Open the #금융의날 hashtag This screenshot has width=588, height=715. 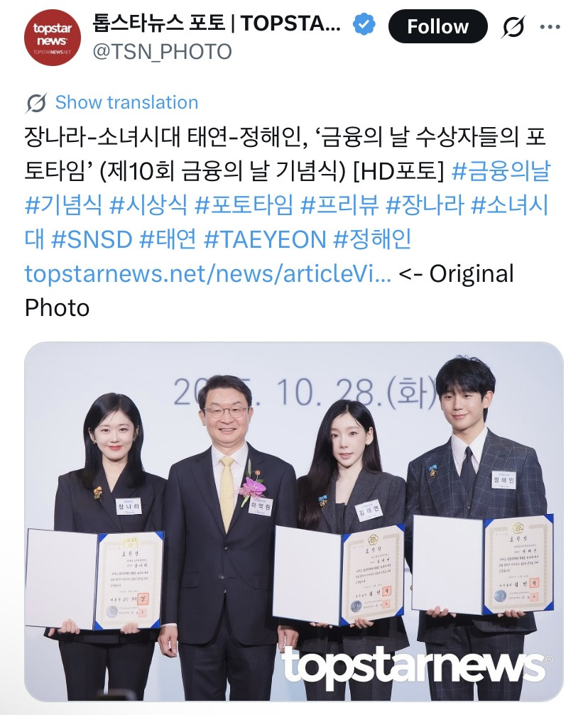(501, 171)
